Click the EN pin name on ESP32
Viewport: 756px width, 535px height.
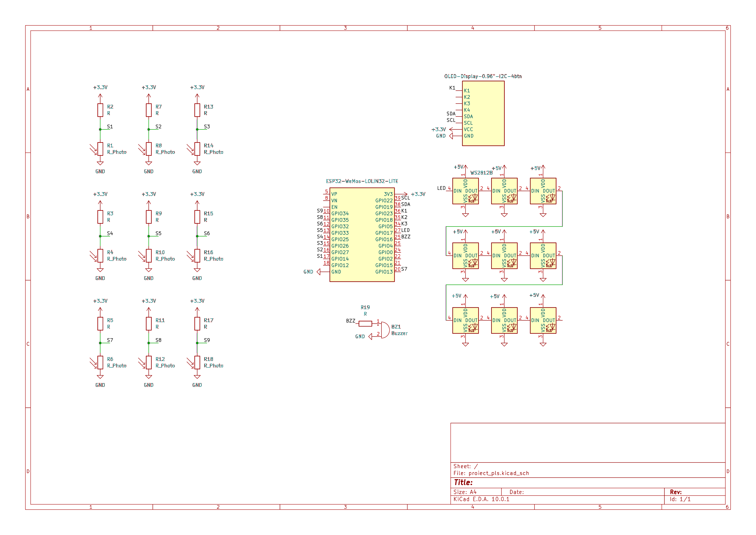point(334,207)
